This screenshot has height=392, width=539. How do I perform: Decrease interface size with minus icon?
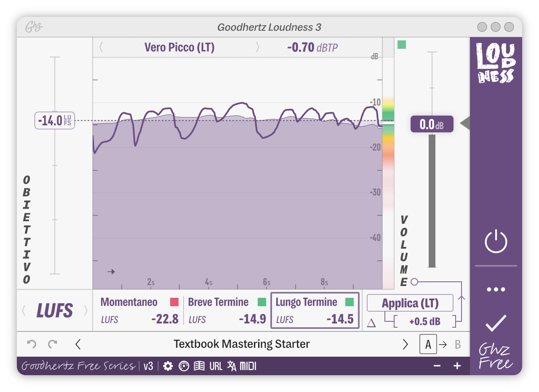[437, 366]
